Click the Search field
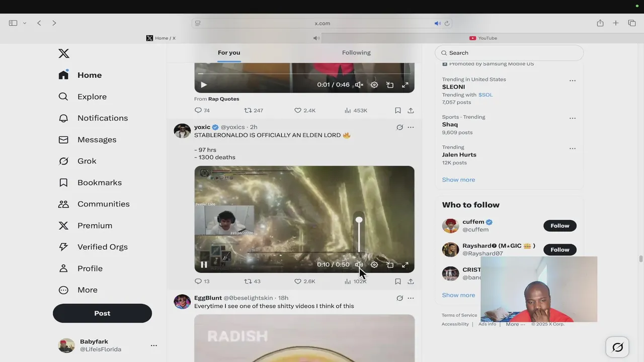The image size is (644, 362). (509, 53)
